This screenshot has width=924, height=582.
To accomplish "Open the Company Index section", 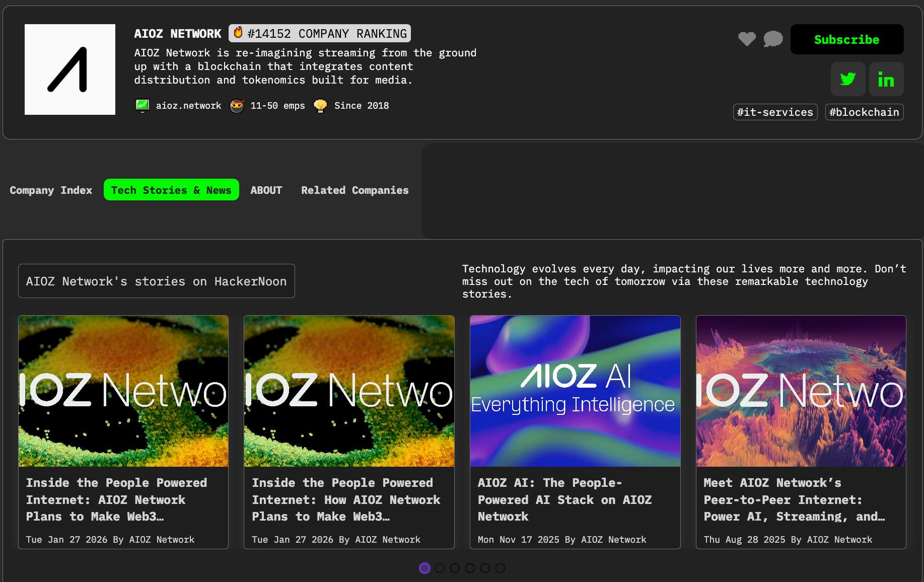I will click(x=50, y=190).
